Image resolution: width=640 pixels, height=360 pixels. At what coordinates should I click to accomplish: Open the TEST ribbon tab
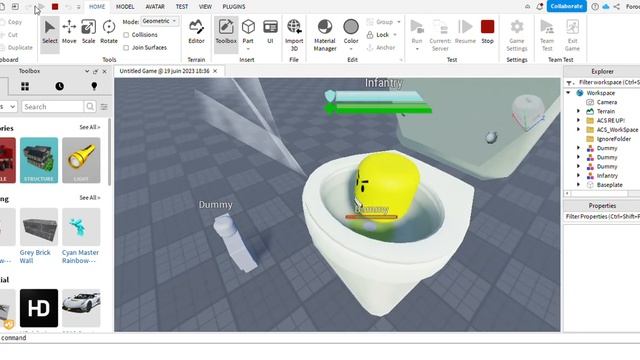tap(182, 7)
